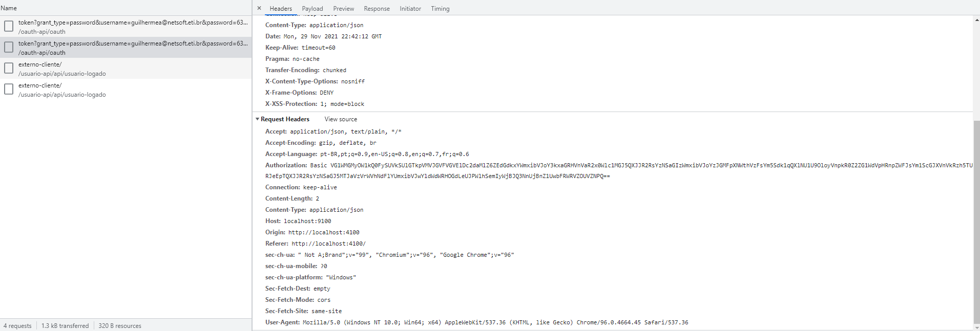Viewport: 980px width, 331px height.
Task: Click the Name column header
Action: 9,8
